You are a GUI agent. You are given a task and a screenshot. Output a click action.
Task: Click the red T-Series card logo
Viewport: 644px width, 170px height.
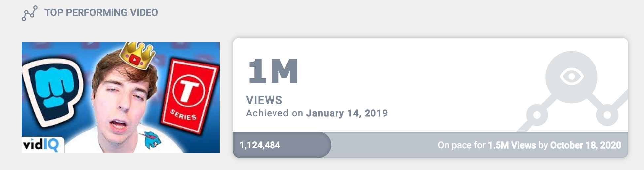(x=190, y=96)
